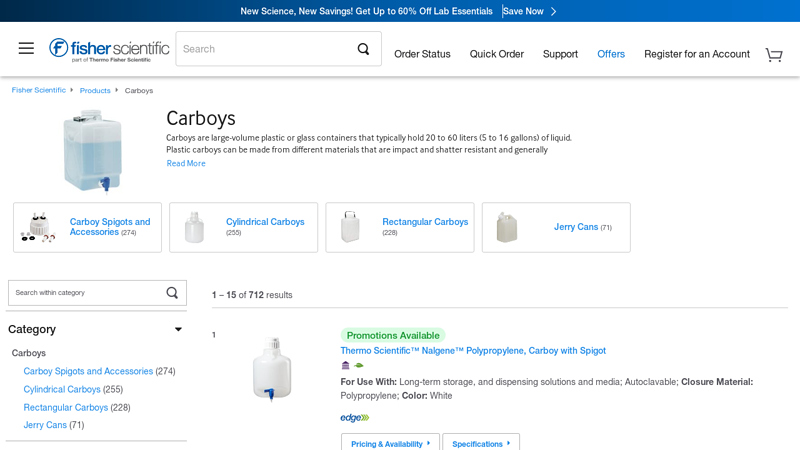Image resolution: width=800 pixels, height=450 pixels.
Task: Expand Pricing & Availability for the product
Action: (390, 443)
